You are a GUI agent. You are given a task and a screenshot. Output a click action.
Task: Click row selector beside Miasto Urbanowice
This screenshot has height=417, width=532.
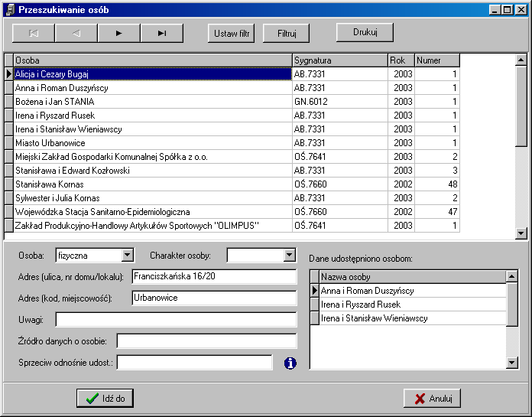9,143
